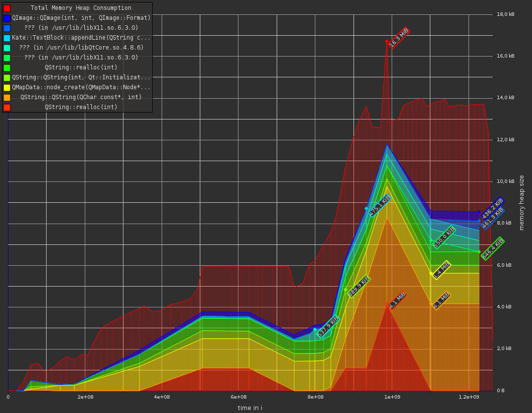Select the QString::QString(int, Qt::Initializat... legend entry

[81, 78]
